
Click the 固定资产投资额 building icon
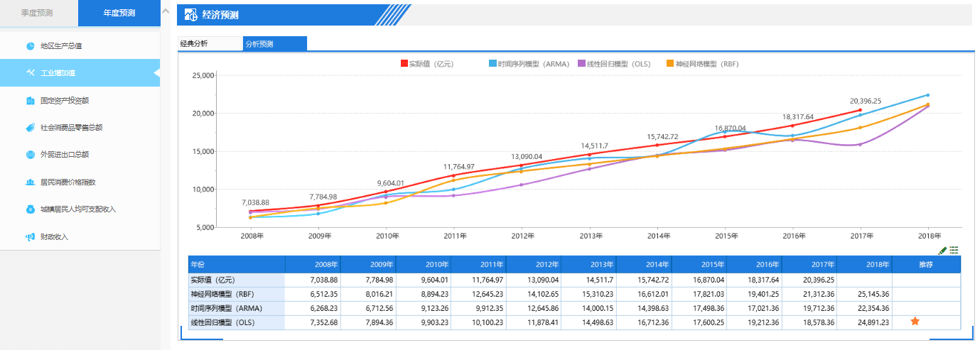[x=31, y=101]
